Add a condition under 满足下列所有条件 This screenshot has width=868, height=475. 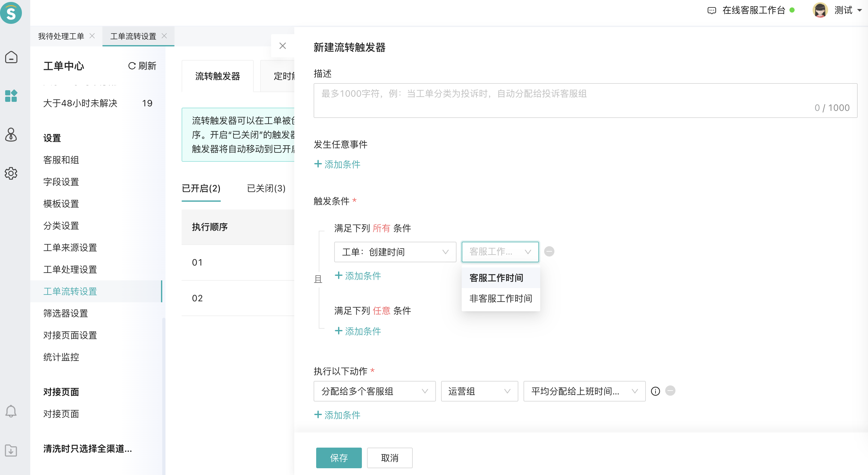click(x=358, y=276)
